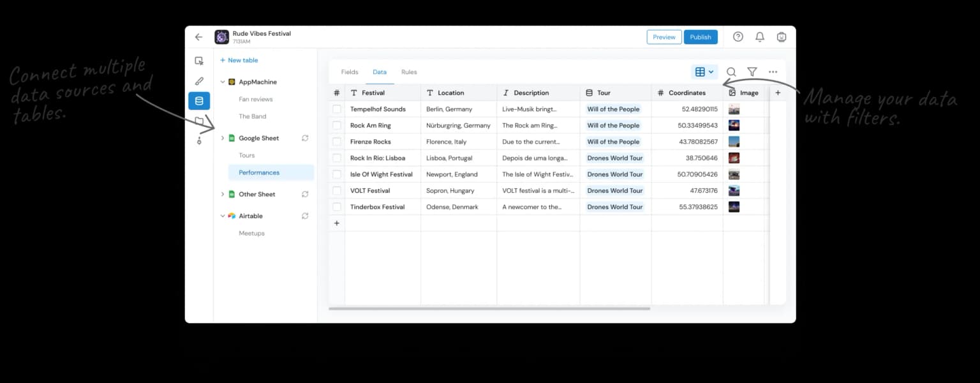The width and height of the screenshot is (980, 383).
Task: Add a new table via New table link
Action: point(239,59)
